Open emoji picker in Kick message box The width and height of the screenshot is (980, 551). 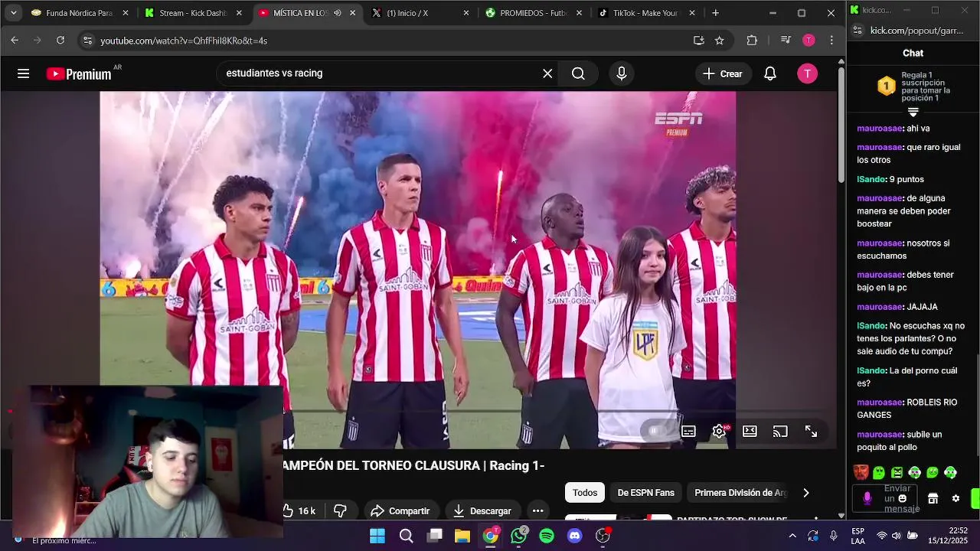pos(903,498)
